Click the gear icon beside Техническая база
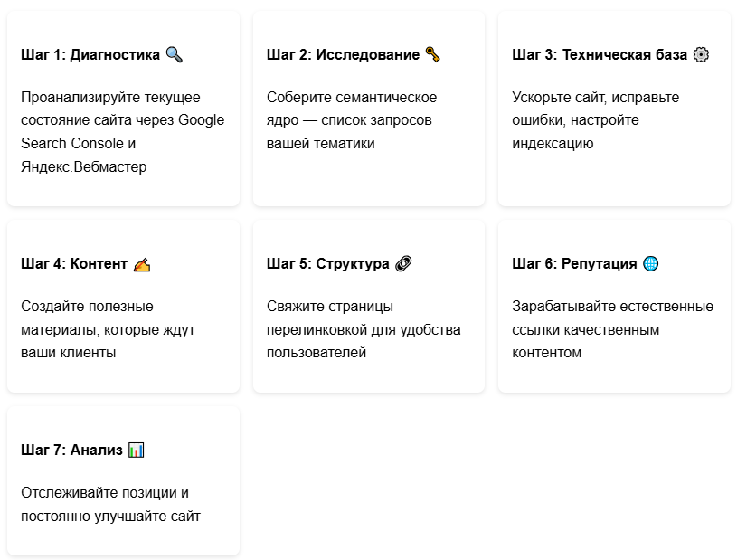The image size is (737, 560). (701, 54)
